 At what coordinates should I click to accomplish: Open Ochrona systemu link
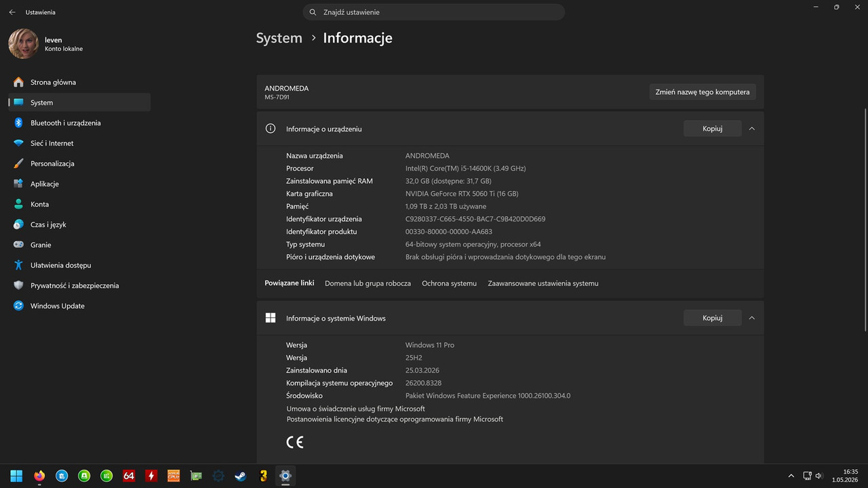click(449, 283)
